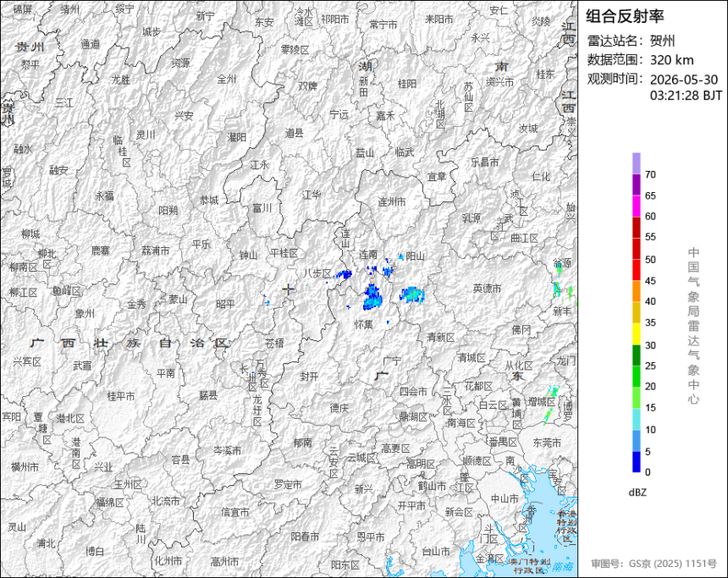Click the 江华 county label
The image size is (728, 578).
[x=312, y=195]
